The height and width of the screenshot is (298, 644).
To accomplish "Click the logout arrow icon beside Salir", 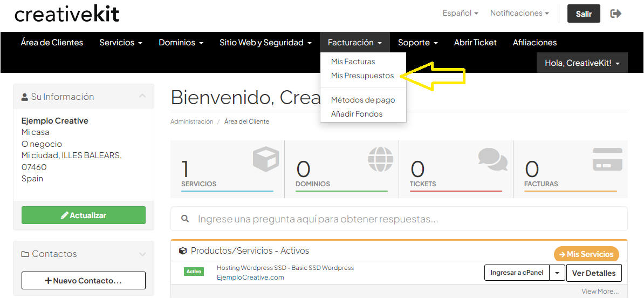I will pos(615,13).
